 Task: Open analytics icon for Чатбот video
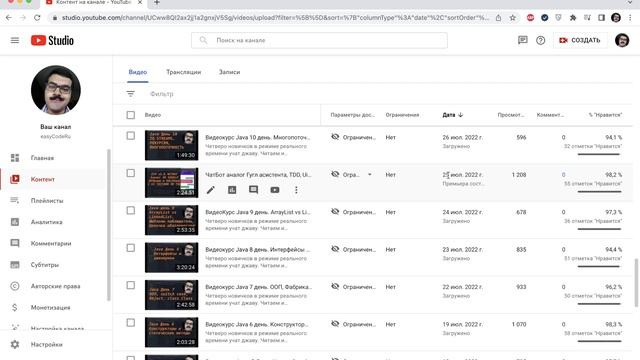tap(232, 190)
